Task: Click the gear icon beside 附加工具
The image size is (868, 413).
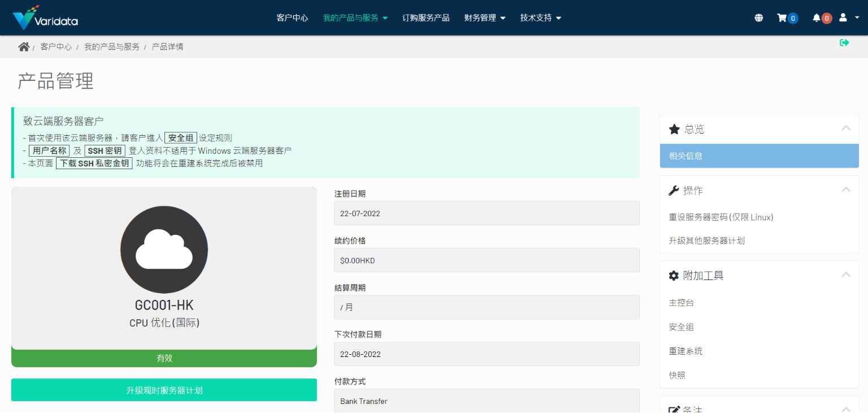Action: click(674, 276)
